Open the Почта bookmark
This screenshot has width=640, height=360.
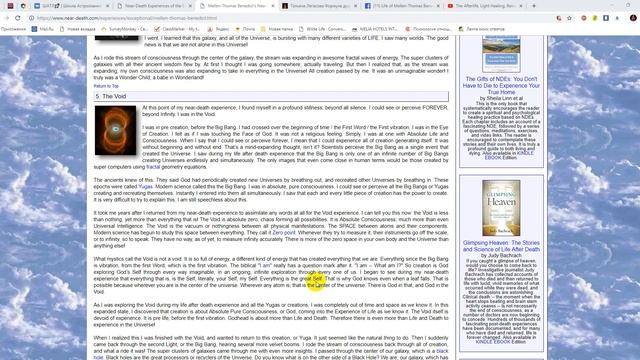(245, 29)
